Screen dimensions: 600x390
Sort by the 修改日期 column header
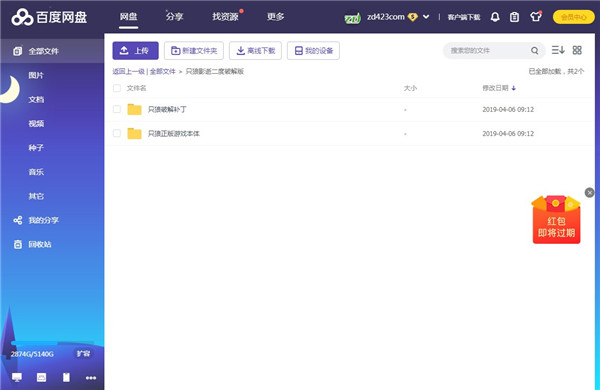tap(495, 88)
